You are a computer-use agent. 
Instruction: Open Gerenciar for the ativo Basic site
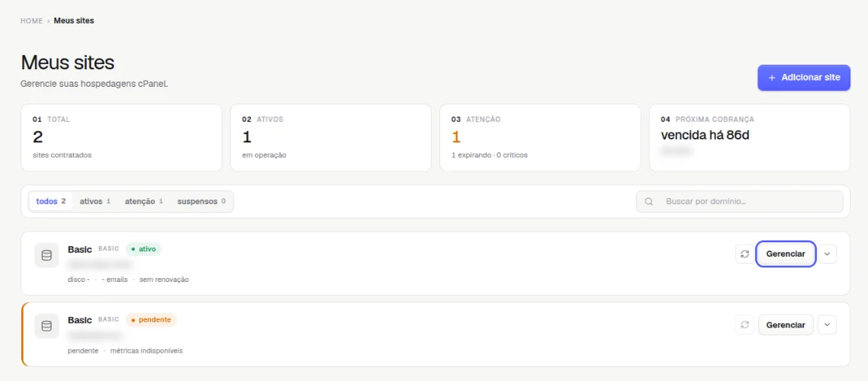click(786, 254)
